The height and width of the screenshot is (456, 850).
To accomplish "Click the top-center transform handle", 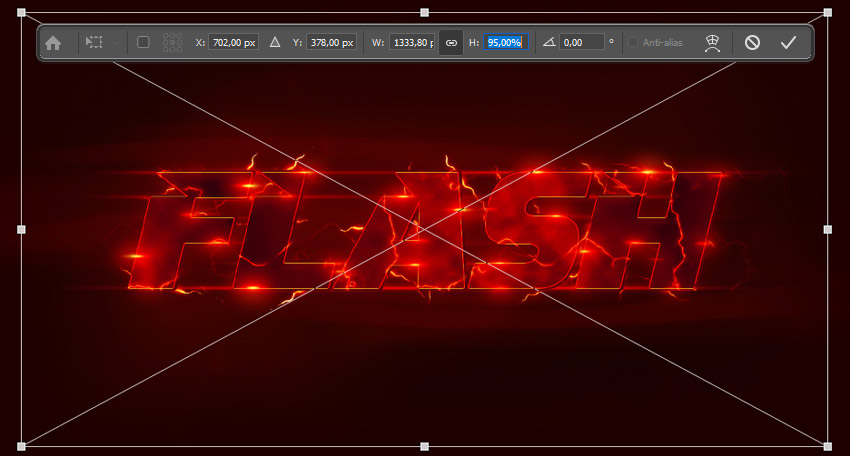I will point(424,13).
